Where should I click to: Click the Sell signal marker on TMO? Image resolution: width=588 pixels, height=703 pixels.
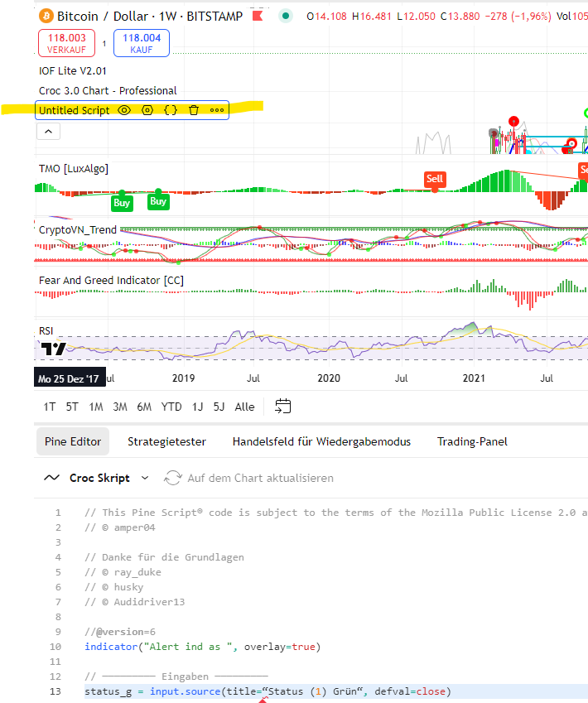pos(435,179)
